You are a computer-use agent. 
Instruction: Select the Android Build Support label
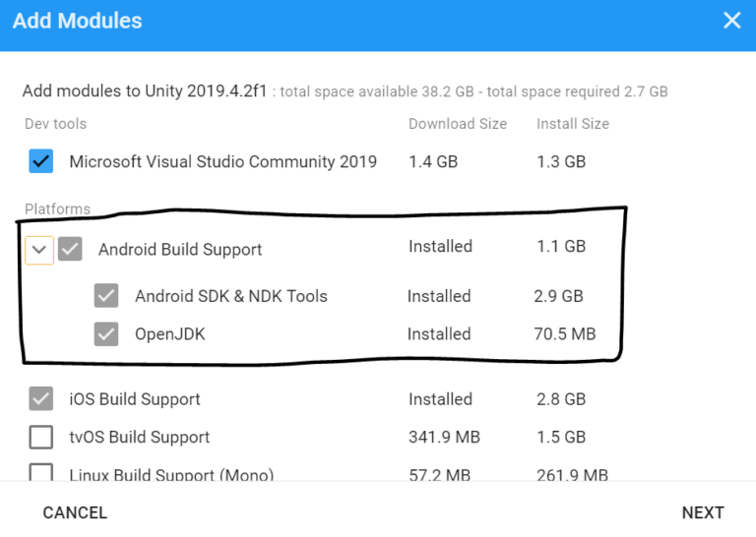180,250
